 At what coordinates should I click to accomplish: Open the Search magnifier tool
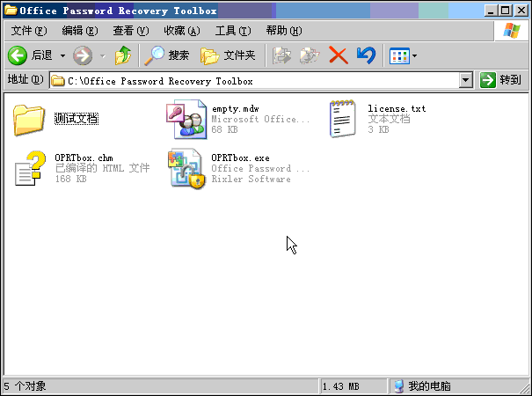click(x=166, y=55)
